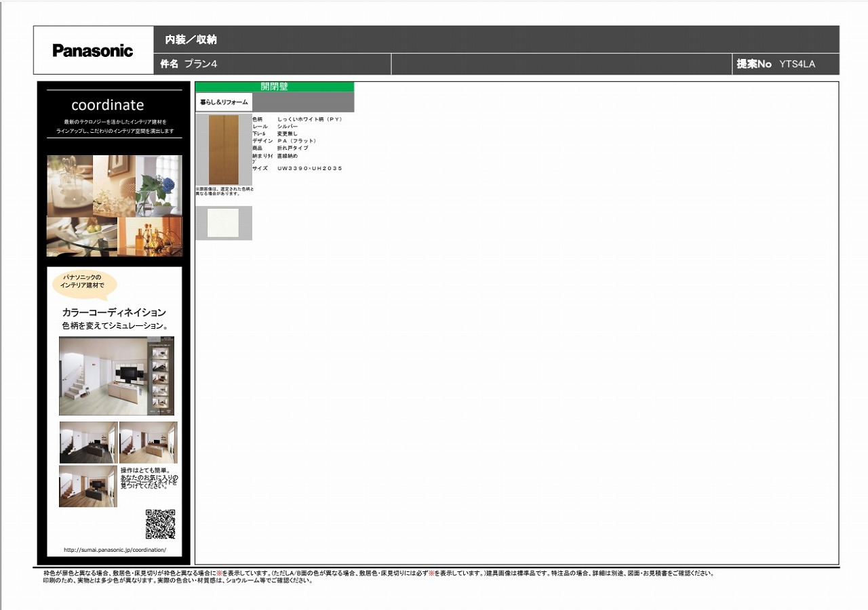Click the 暮らし&リフォーム label
The image size is (868, 610).
224,102
